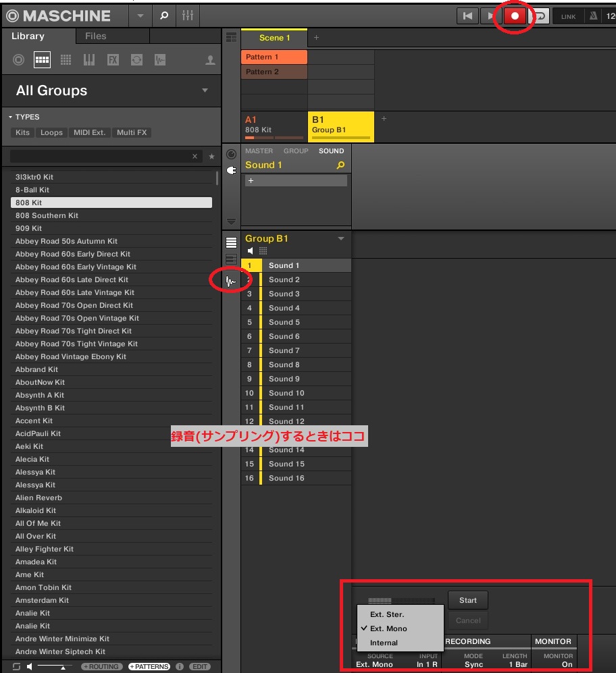
Task: Click the browser magnifier search icon
Action: click(x=164, y=16)
